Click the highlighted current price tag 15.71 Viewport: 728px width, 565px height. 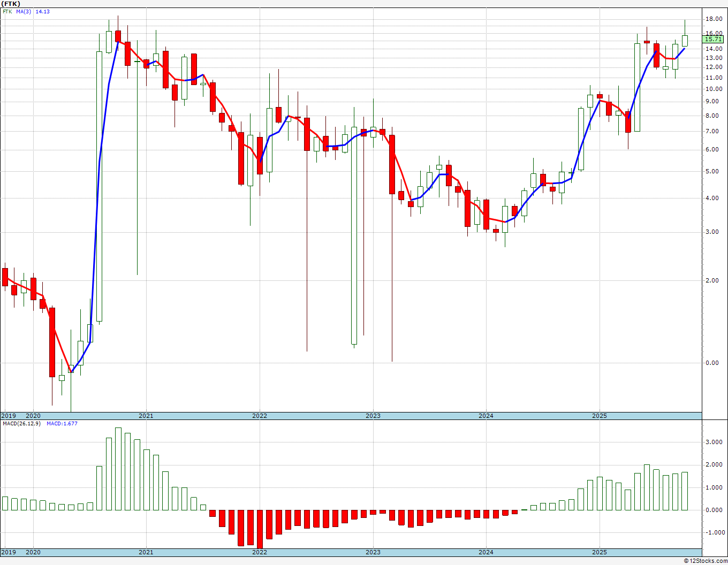click(x=714, y=39)
